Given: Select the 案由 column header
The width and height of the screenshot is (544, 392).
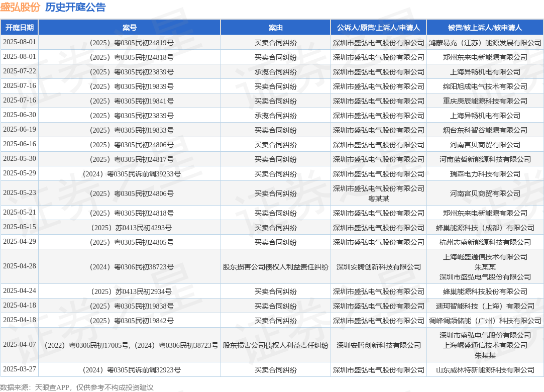Looking at the screenshot, I should (x=275, y=28).
